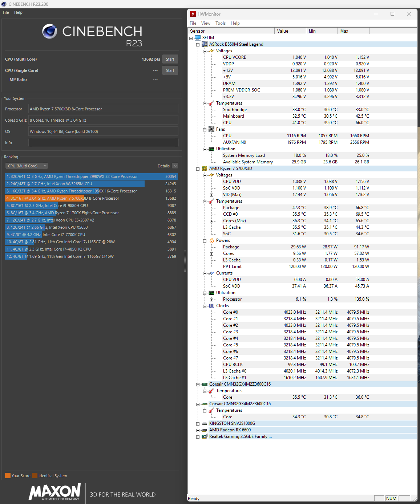The width and height of the screenshot is (420, 504).
Task: Open the HWMonitor View menu
Action: [206, 23]
